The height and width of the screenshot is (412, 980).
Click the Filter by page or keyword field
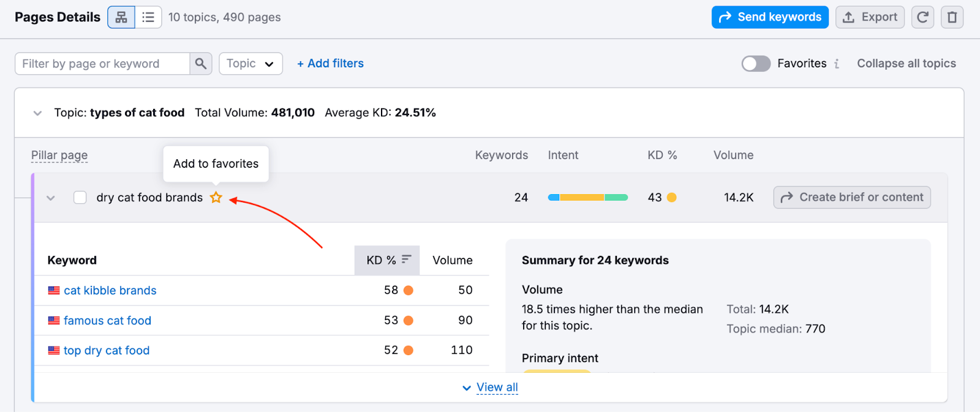point(102,64)
